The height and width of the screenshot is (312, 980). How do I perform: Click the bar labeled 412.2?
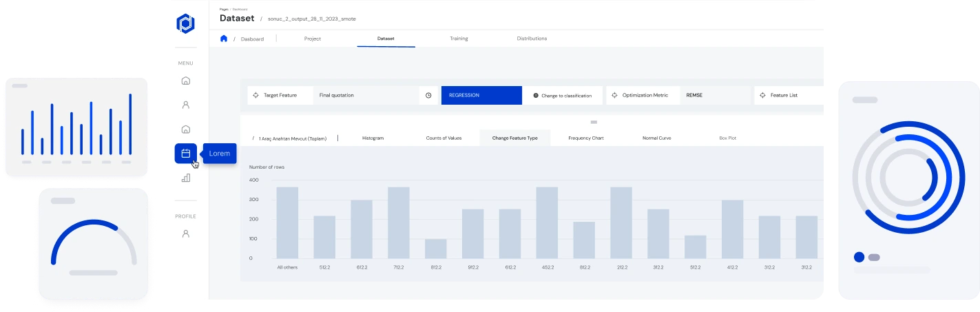(732, 229)
